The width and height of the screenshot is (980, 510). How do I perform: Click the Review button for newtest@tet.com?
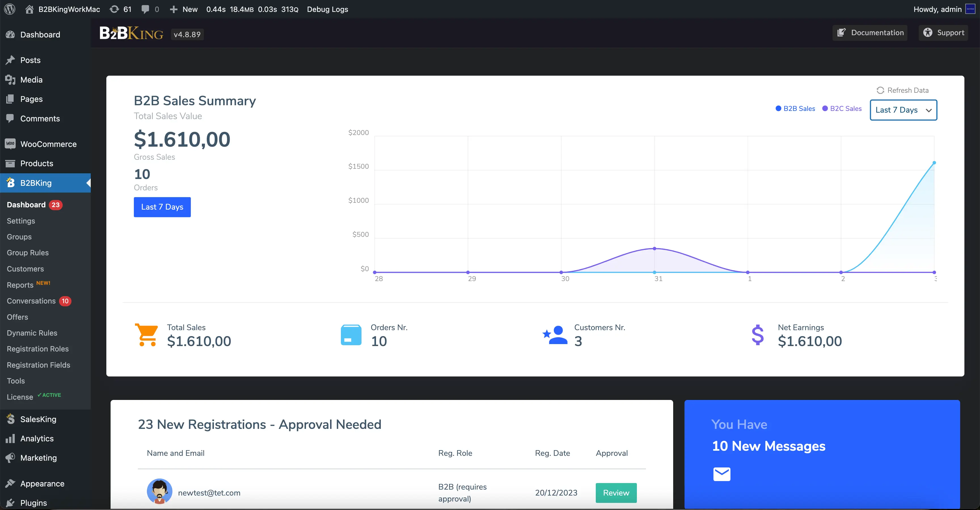click(616, 493)
